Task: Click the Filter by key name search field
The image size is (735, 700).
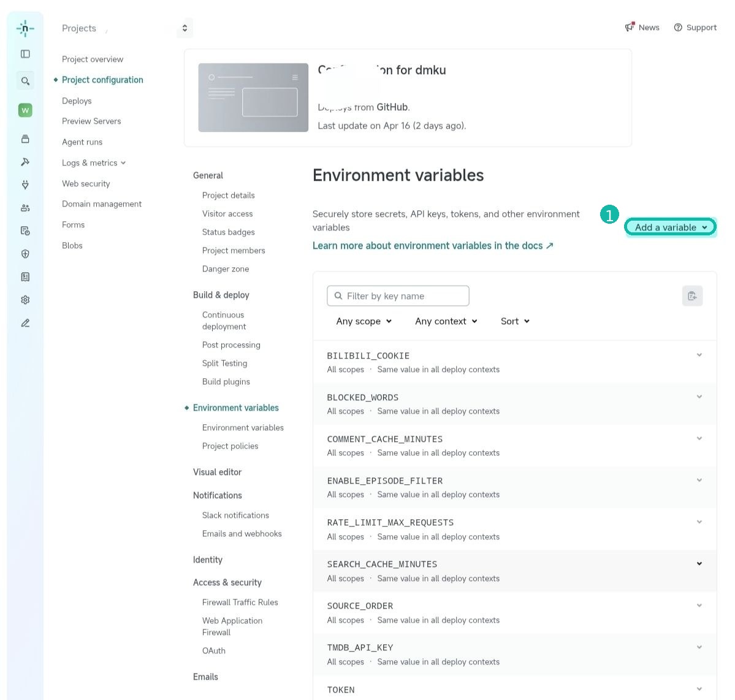Action: tap(397, 295)
